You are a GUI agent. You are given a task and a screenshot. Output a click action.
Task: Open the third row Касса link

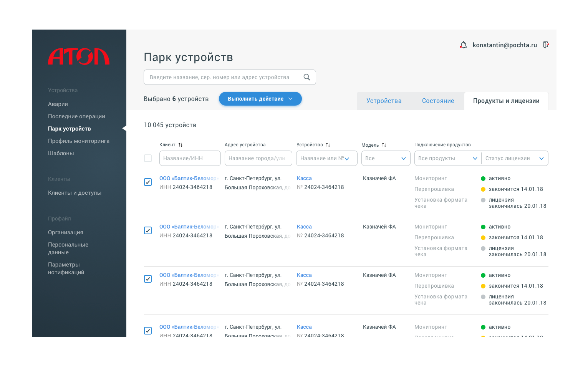(x=304, y=275)
